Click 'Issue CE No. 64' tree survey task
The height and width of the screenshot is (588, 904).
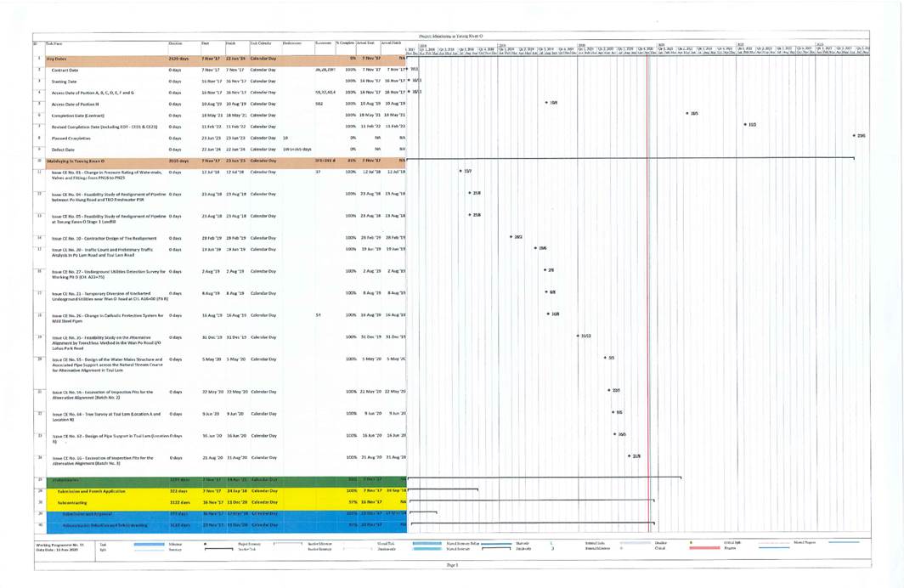click(106, 417)
